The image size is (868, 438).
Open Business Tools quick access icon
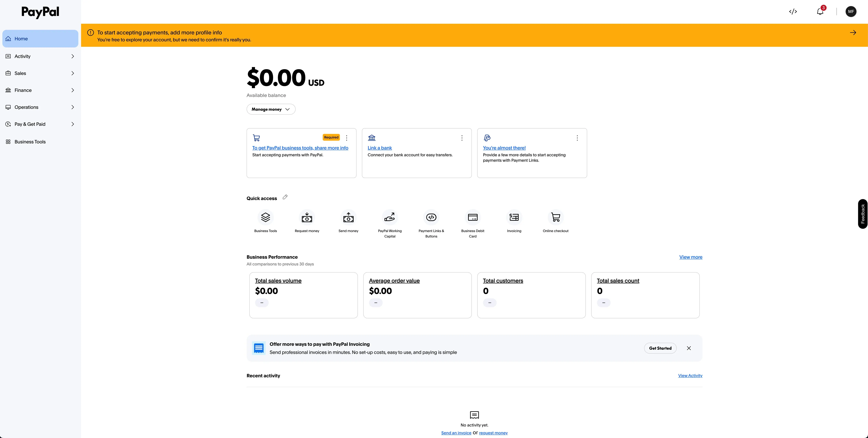[266, 217]
